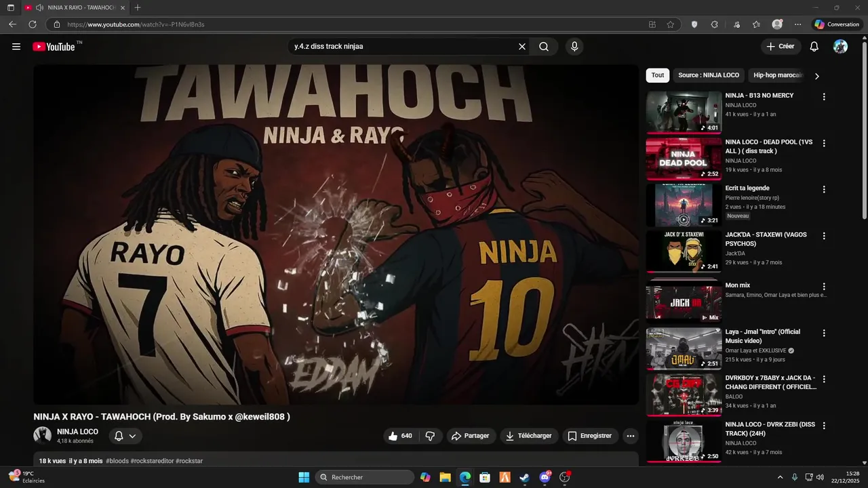Open options for DVRKBOY x 7BABY video

click(x=824, y=380)
